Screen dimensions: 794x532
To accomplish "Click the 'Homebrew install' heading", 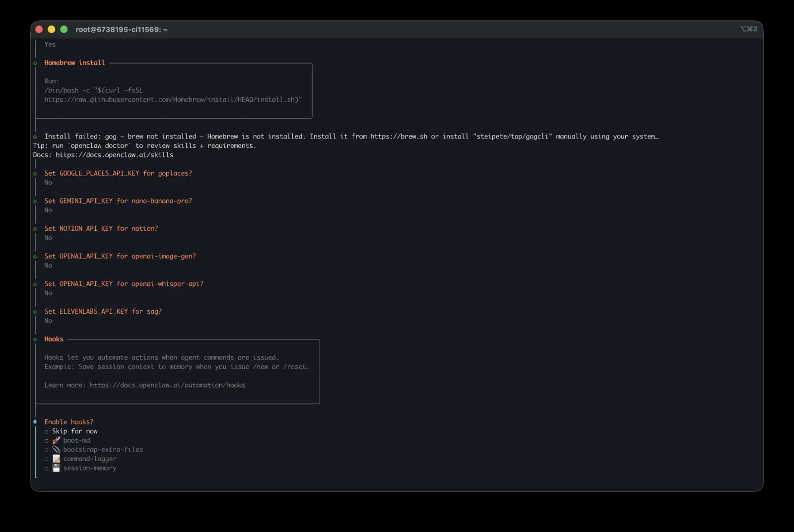I will [x=74, y=63].
